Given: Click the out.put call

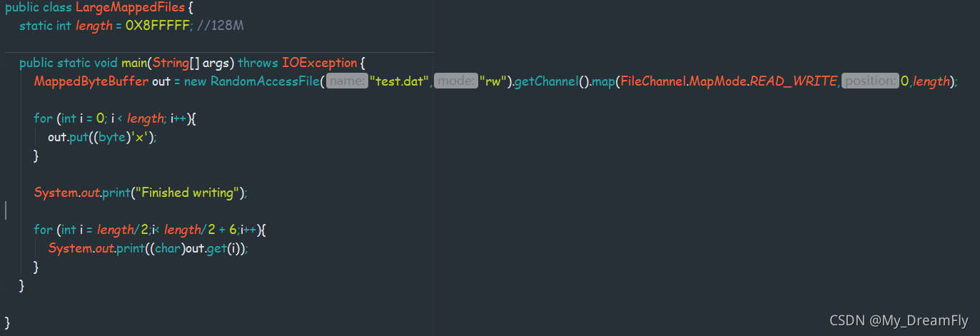Looking at the screenshot, I should (x=68, y=137).
